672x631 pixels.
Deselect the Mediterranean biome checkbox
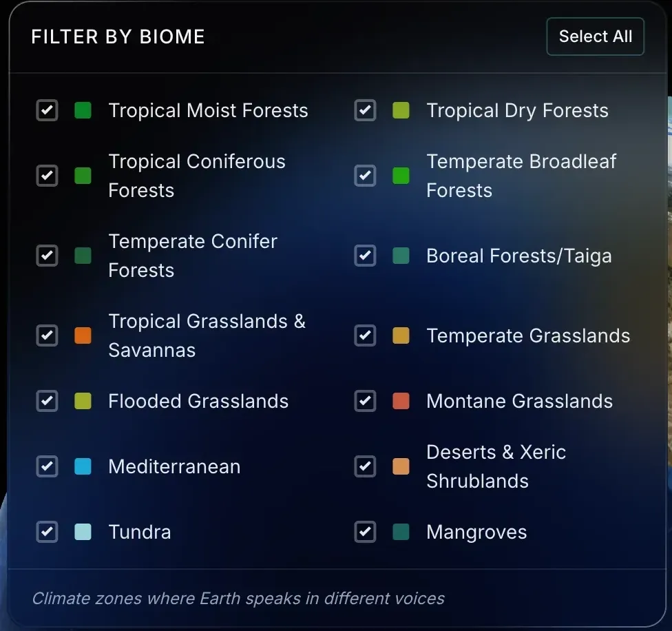tap(47, 466)
